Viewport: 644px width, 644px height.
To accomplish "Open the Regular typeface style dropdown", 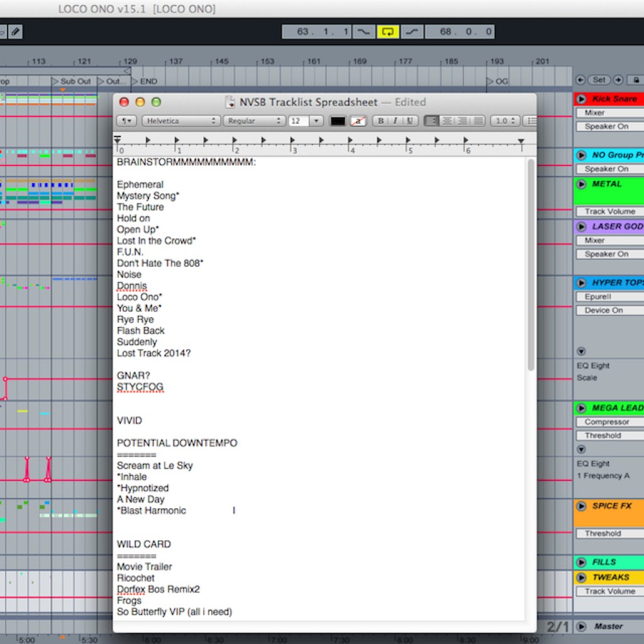I will click(x=253, y=121).
